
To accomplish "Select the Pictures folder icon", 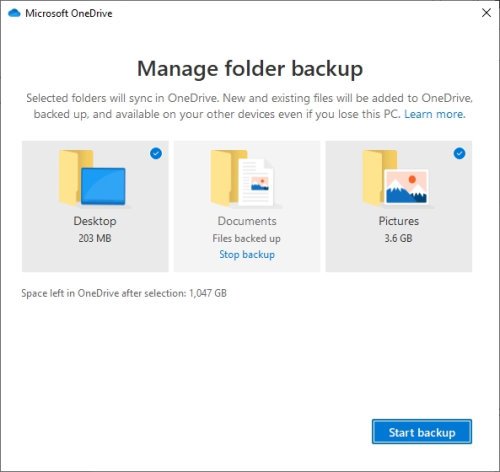I will tap(395, 178).
